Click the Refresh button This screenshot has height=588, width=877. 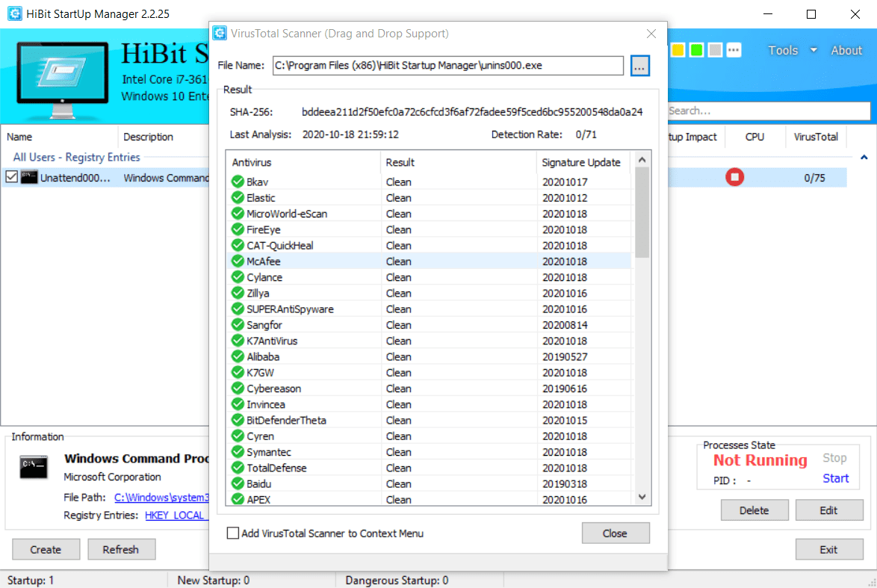(x=121, y=549)
